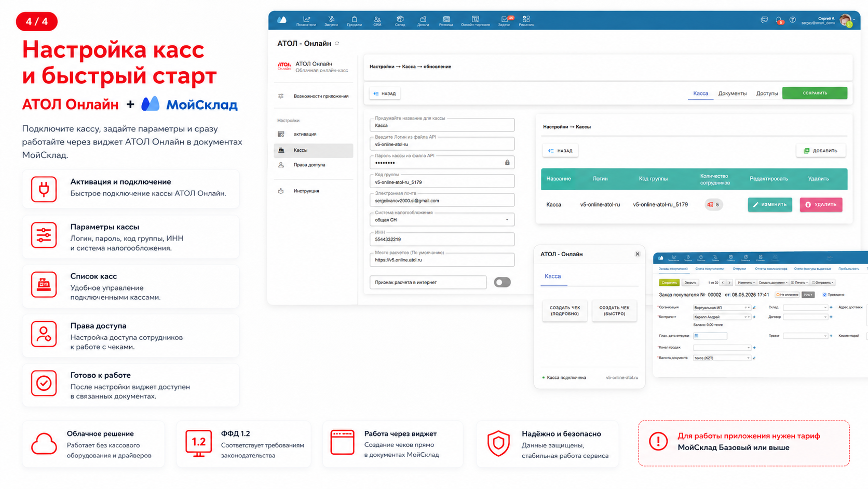Open the Деньги section in the top bar
Viewport: 868px width, 489px height.
coord(423,21)
